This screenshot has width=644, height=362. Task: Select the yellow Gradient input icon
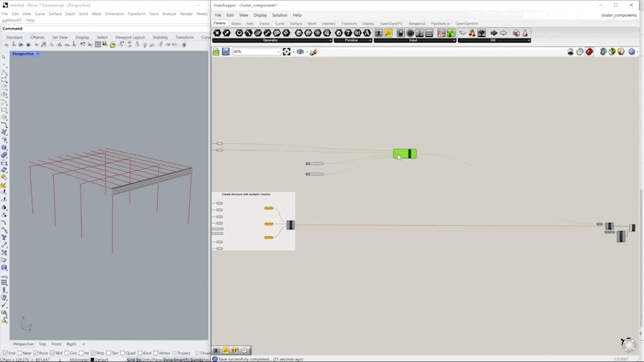point(388,33)
